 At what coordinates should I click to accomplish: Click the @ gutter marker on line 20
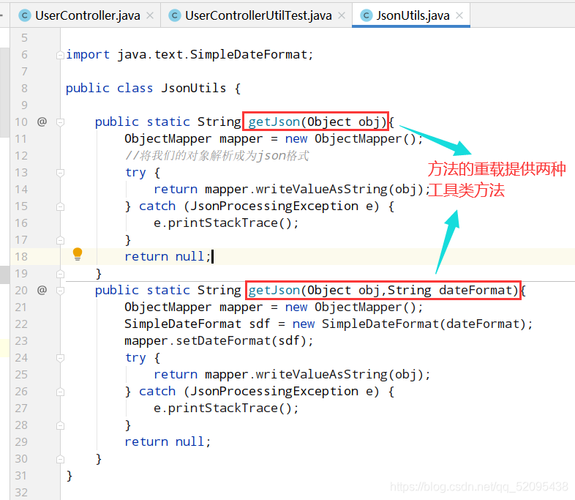coord(42,290)
